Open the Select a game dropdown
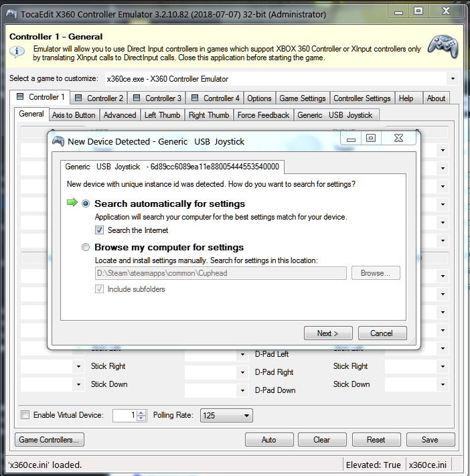This screenshot has width=470, height=476. click(453, 78)
